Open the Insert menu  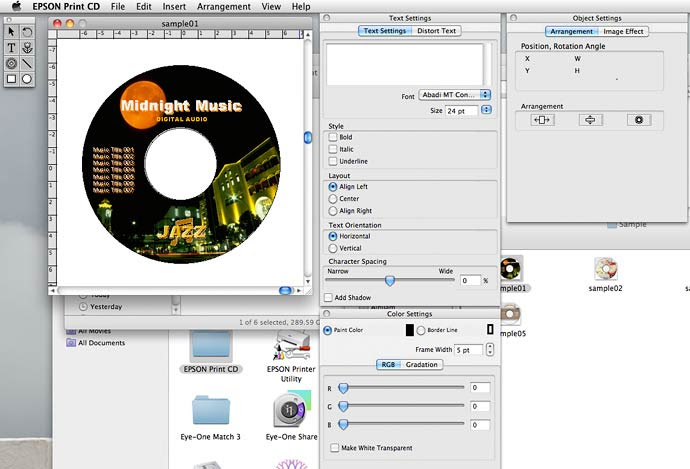pos(174,7)
